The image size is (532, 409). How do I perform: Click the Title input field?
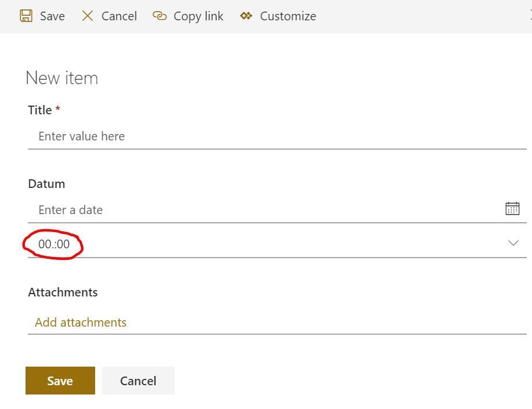click(x=277, y=136)
